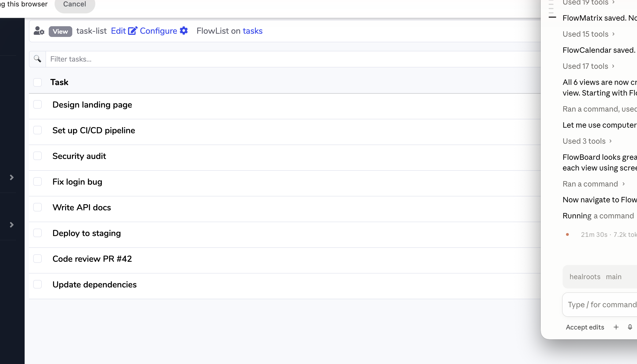Check the Security audit checkbox
The image size is (637, 364).
pos(37,156)
